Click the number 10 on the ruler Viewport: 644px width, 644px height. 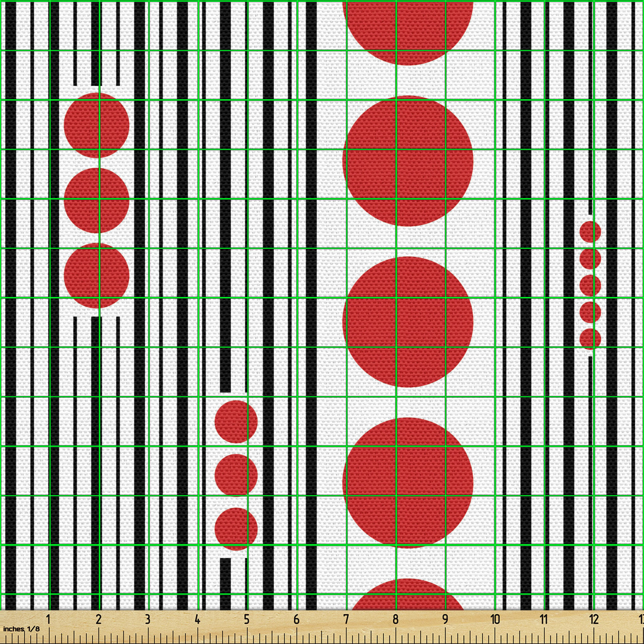[x=495, y=619]
